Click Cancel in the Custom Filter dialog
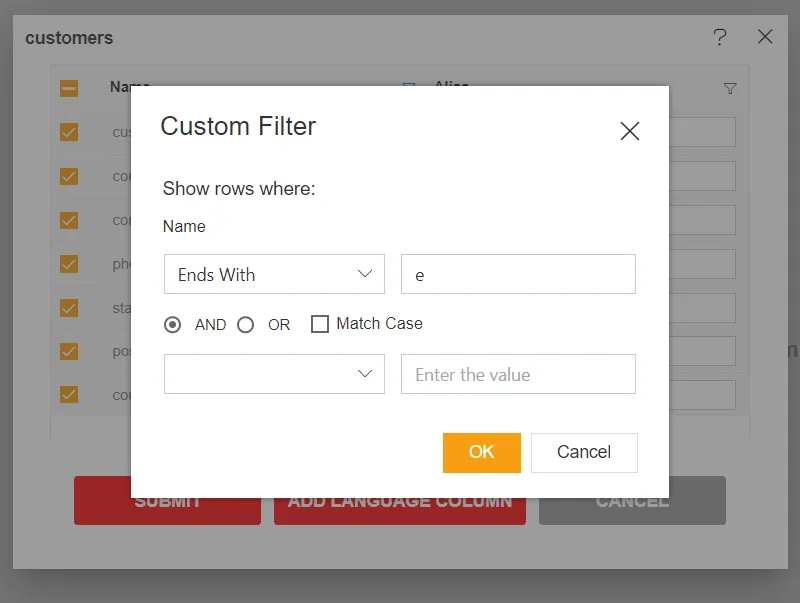 pyautogui.click(x=584, y=452)
